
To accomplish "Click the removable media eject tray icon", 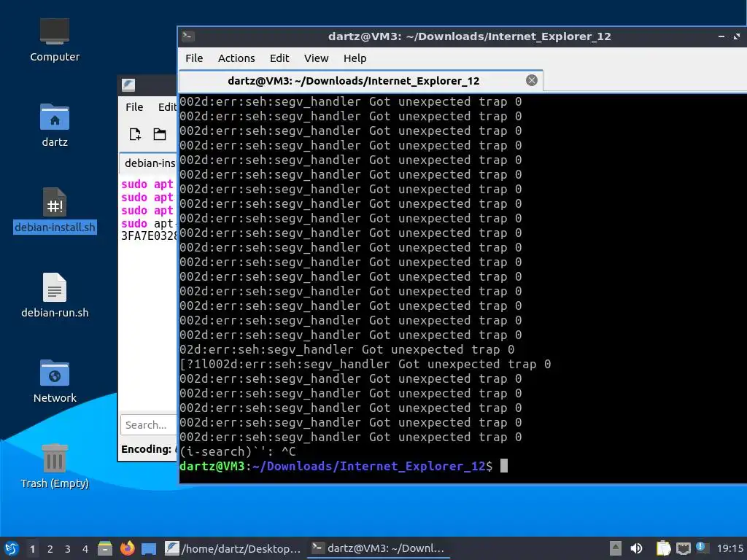I will [x=616, y=548].
